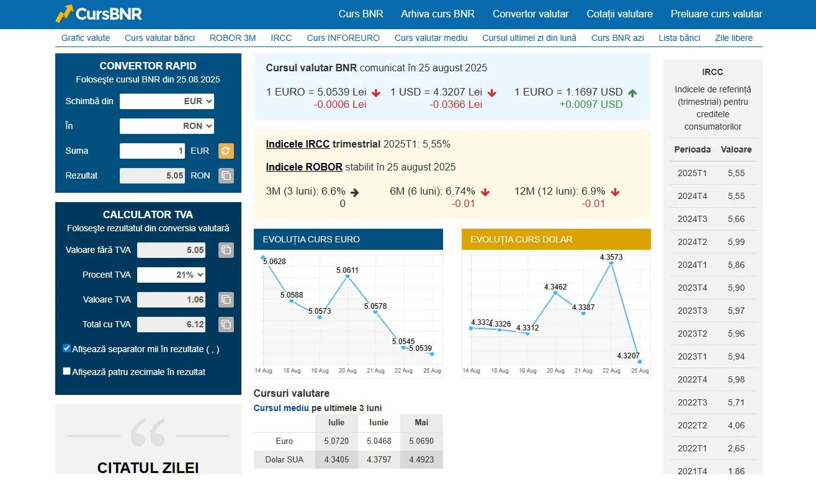Click the Indicele IRCC link
The image size is (816, 504).
[298, 144]
